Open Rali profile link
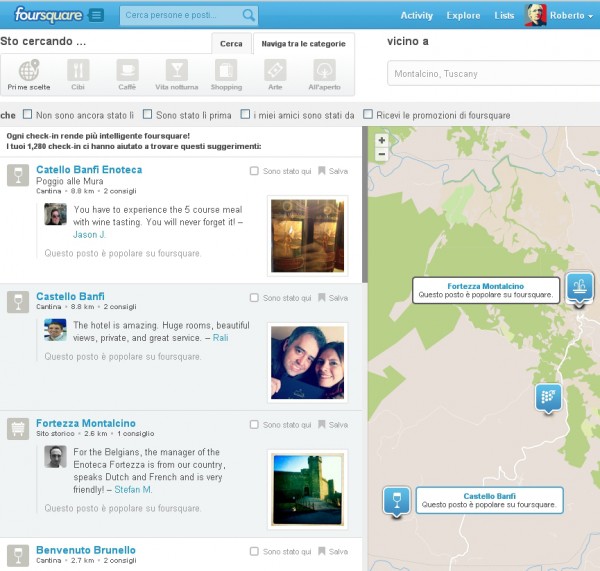This screenshot has width=600, height=571. pos(220,338)
